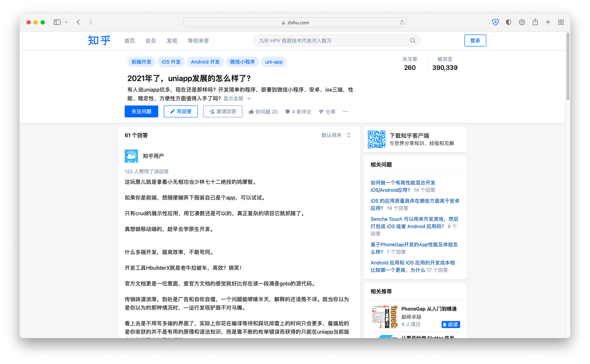The height and width of the screenshot is (364, 590).
Task: Click the 关注问题 follow button
Action: coord(141,111)
